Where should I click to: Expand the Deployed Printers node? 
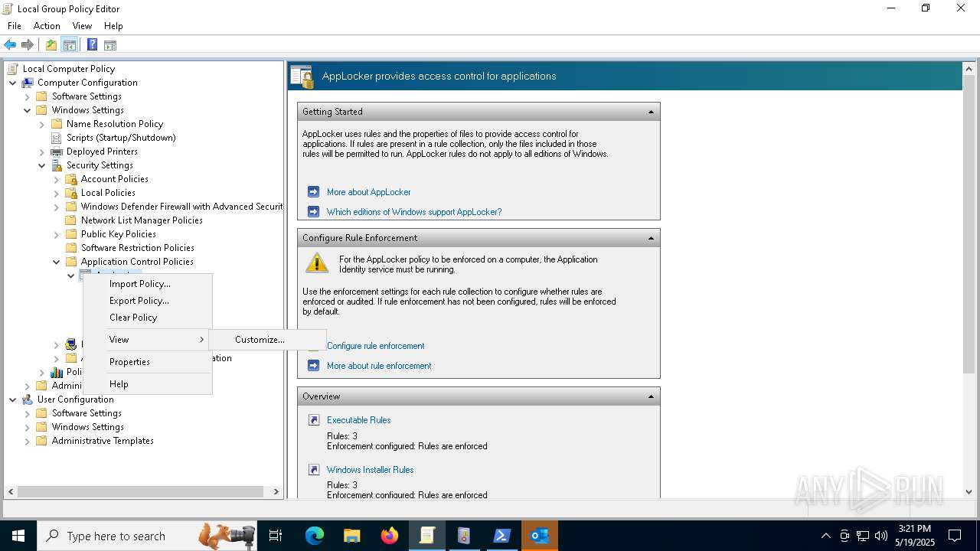(x=42, y=152)
